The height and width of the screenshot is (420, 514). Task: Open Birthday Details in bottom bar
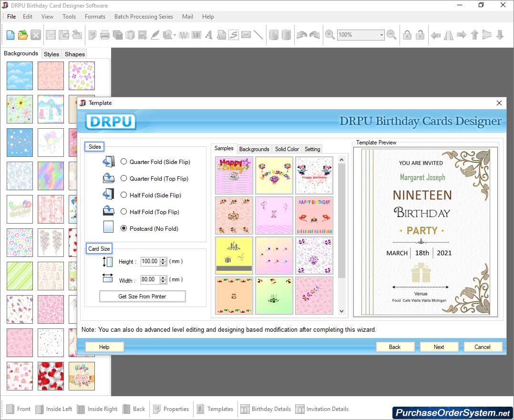tap(266, 409)
